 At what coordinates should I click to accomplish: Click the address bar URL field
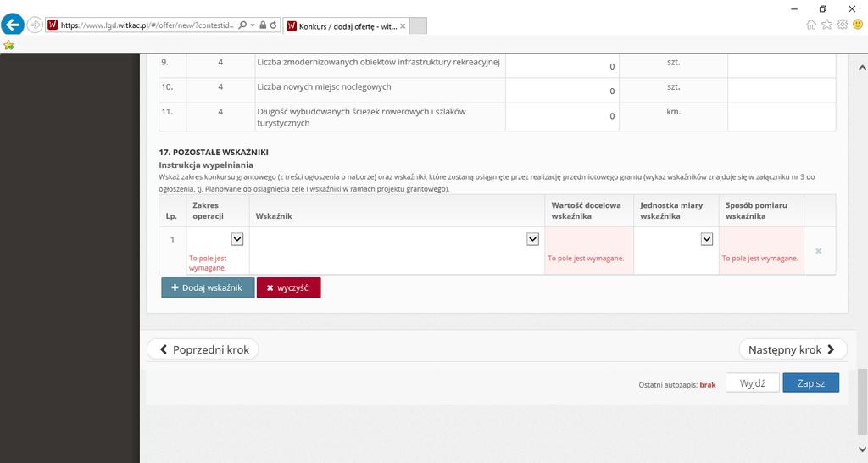click(x=147, y=25)
